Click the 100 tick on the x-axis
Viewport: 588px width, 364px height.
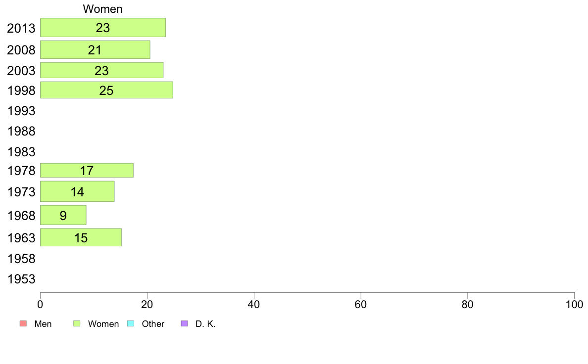pos(574,303)
